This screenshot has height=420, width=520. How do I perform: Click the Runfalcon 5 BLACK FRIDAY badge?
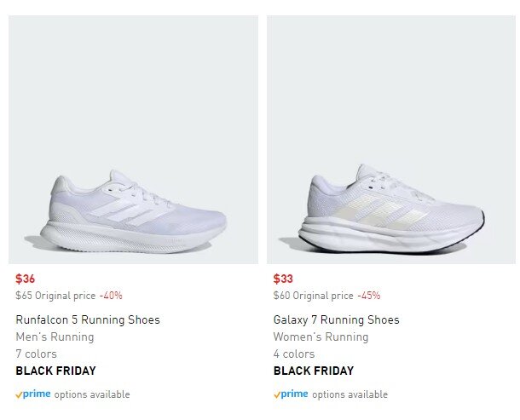tap(55, 371)
